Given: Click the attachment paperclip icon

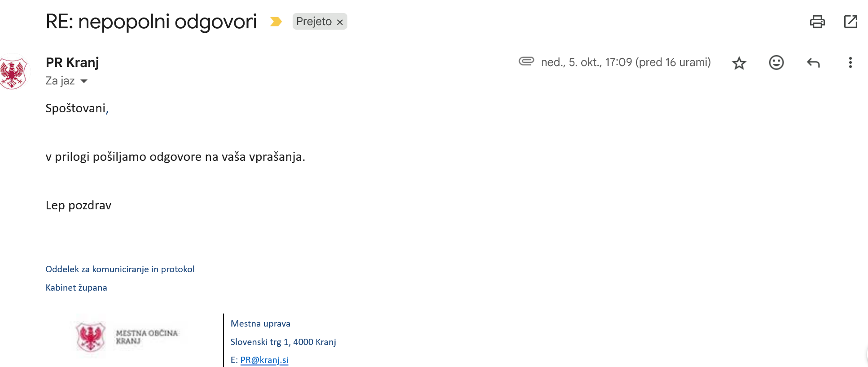Looking at the screenshot, I should (x=526, y=61).
